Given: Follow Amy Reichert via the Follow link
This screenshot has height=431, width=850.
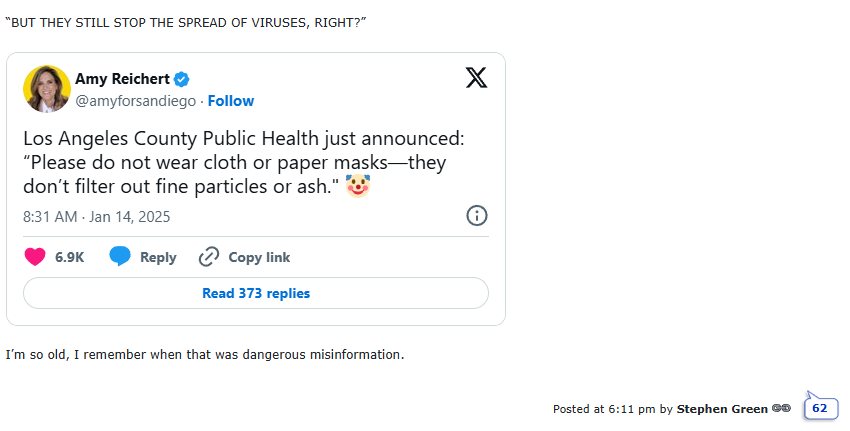Looking at the screenshot, I should point(231,101).
